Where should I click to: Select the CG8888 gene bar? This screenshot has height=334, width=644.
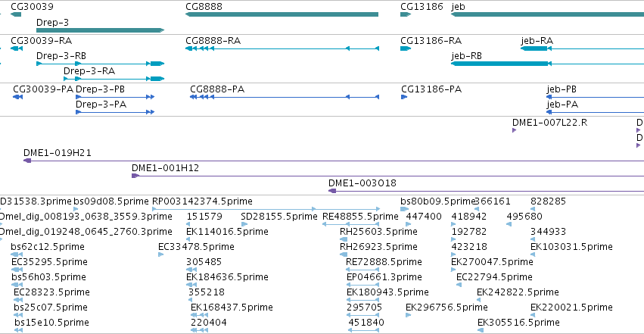pyautogui.click(x=282, y=14)
